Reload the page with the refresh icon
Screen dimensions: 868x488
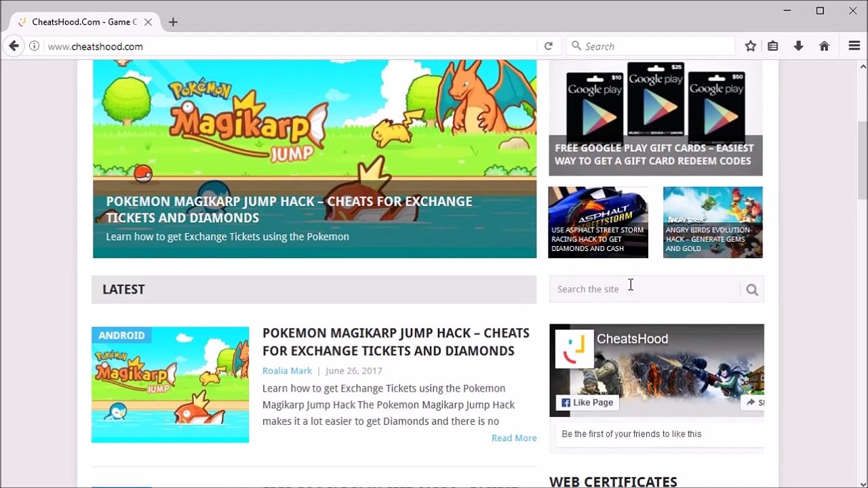pyautogui.click(x=549, y=46)
